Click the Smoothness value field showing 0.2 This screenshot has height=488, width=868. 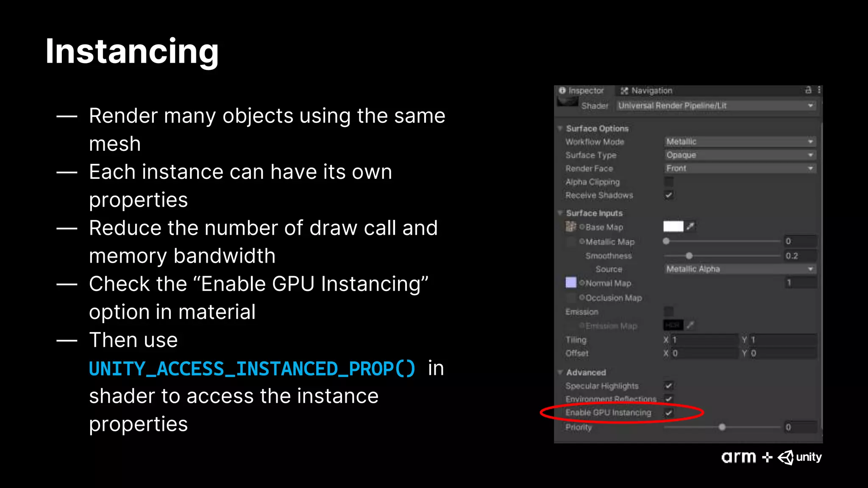(x=800, y=255)
